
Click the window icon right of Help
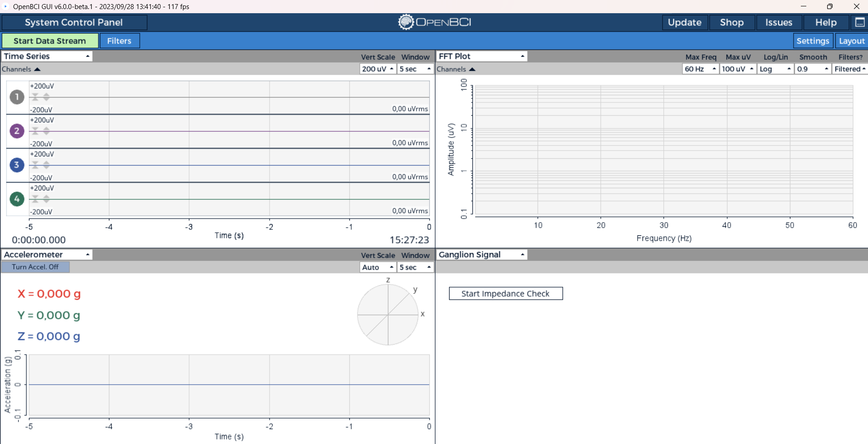pos(860,22)
